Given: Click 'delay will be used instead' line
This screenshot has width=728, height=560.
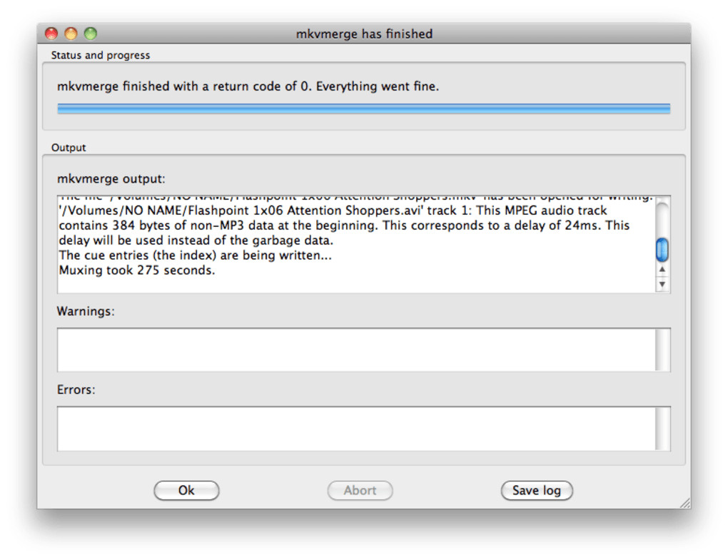Looking at the screenshot, I should click(x=196, y=240).
